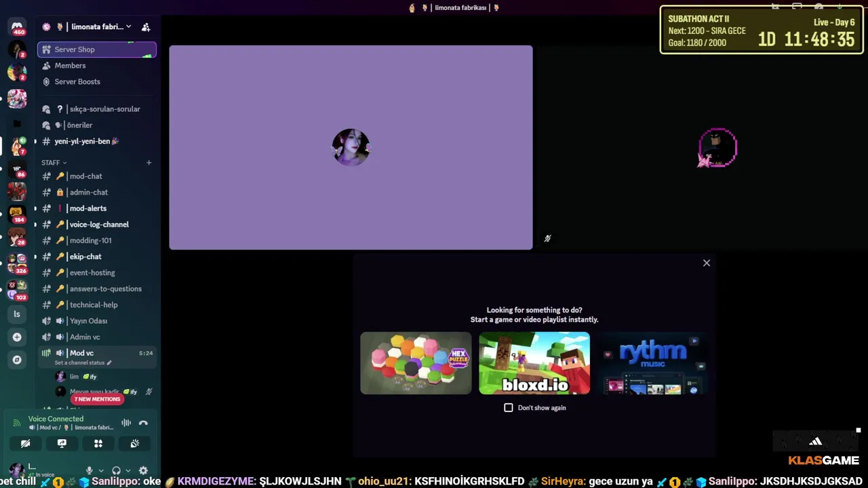Click the 7 NEW MENTIONS pill
The height and width of the screenshot is (488, 868).
(x=97, y=399)
